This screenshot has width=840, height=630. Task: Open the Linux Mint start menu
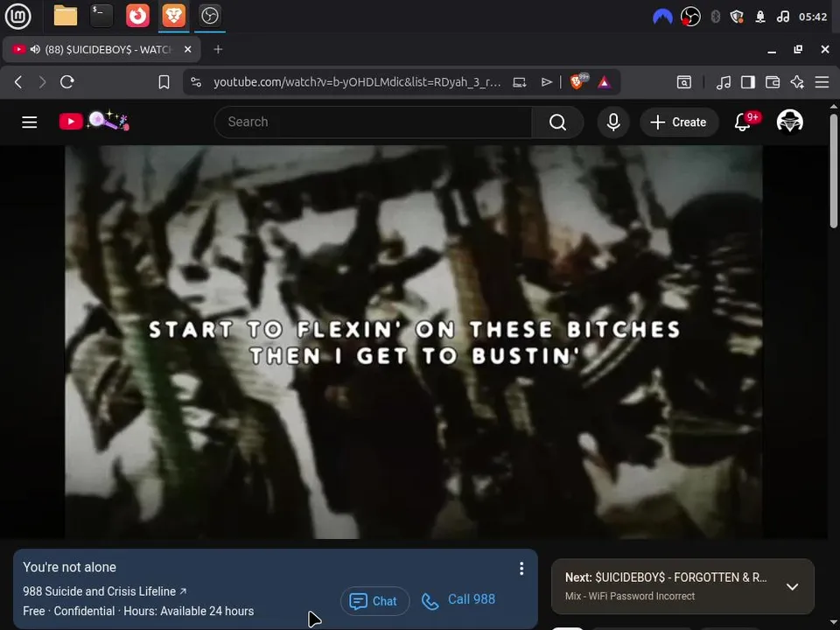pos(17,16)
